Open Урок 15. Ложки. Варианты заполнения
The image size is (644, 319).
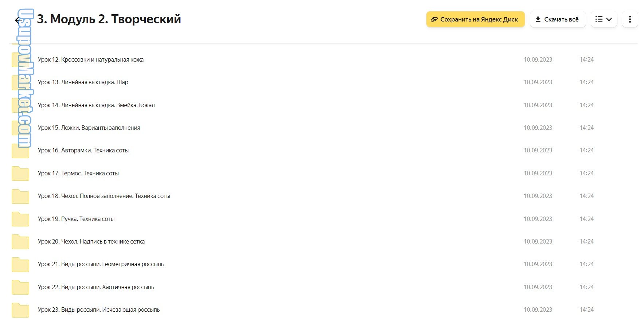[89, 128]
